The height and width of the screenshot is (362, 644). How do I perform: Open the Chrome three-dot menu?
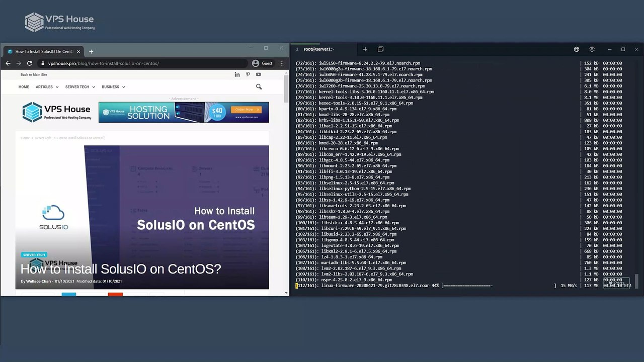282,63
